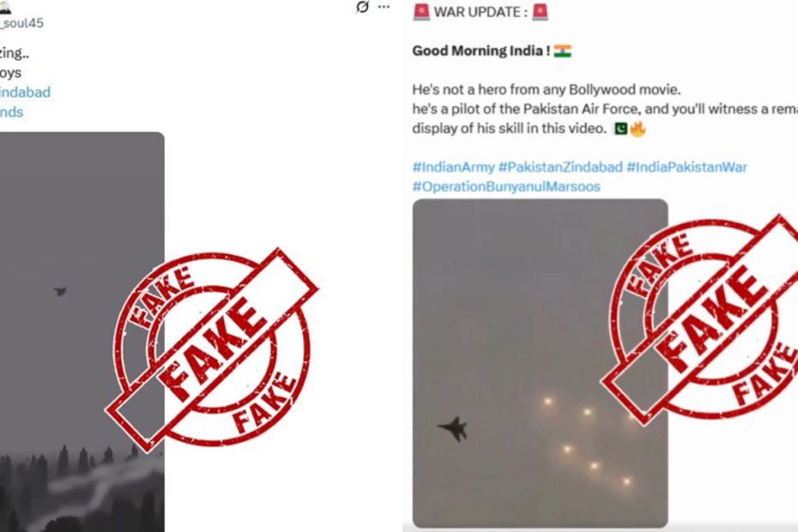The image size is (798, 532).
Task: Click the 'Good Morning India !' bold text
Action: tap(481, 51)
